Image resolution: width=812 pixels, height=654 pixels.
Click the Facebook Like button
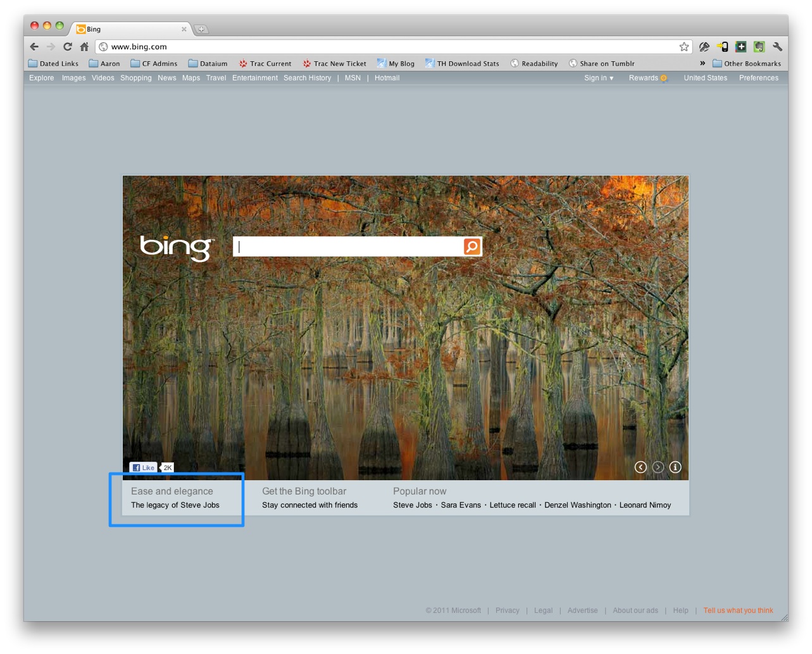[144, 467]
